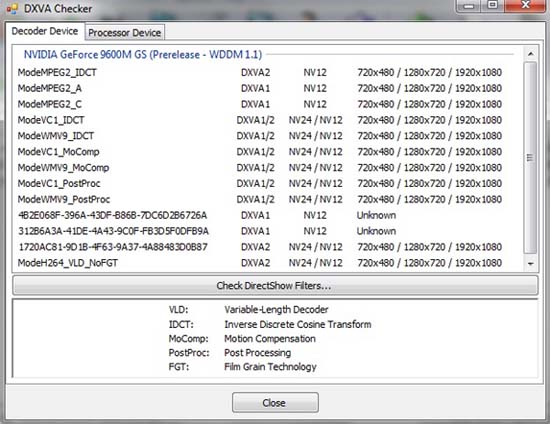The image size is (550, 424).
Task: Select the ModeVC1_MoComp row
Action: pyautogui.click(x=260, y=152)
